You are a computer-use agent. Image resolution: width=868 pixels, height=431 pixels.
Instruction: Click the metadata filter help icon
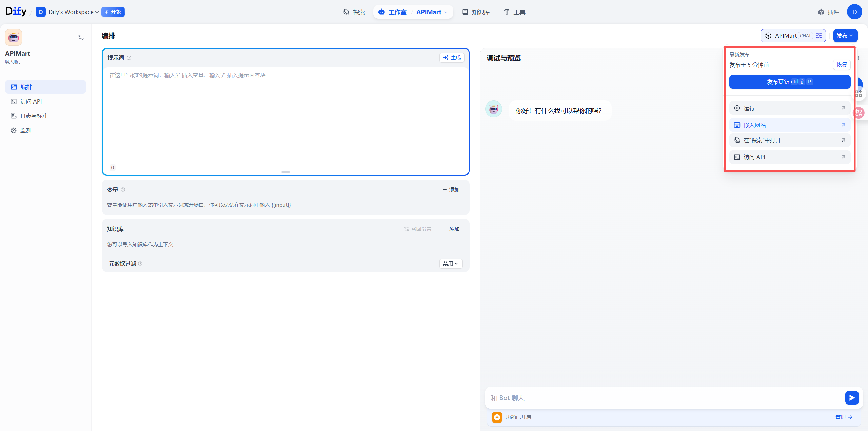(140, 264)
